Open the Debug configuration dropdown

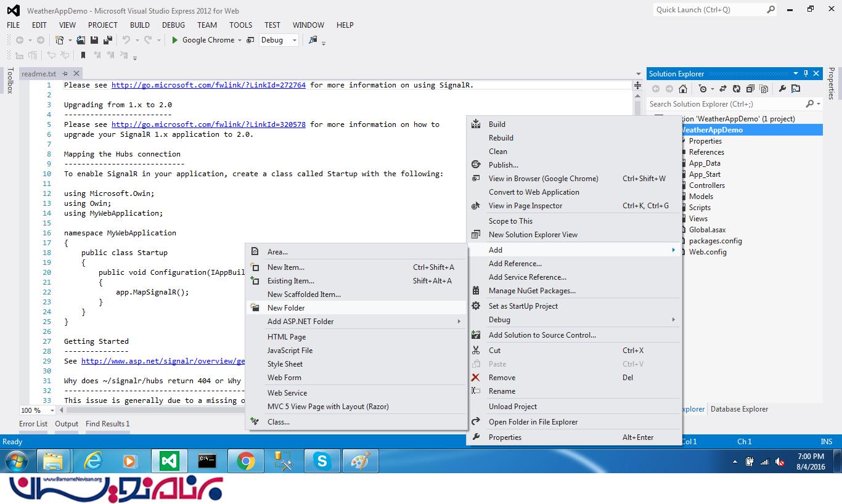pyautogui.click(x=279, y=40)
